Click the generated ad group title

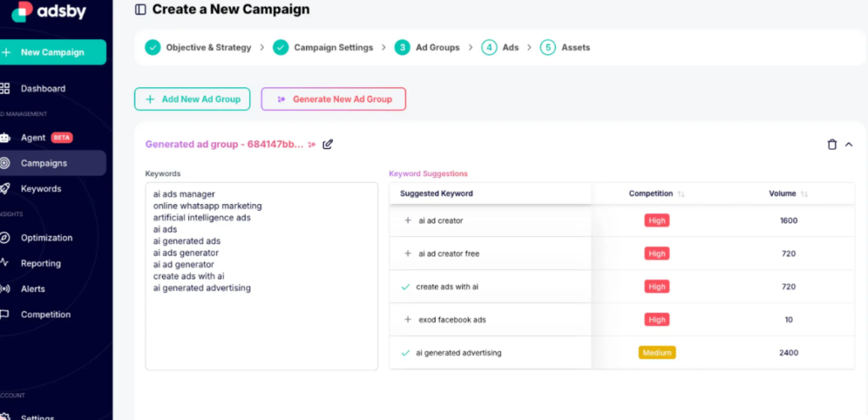(x=224, y=144)
